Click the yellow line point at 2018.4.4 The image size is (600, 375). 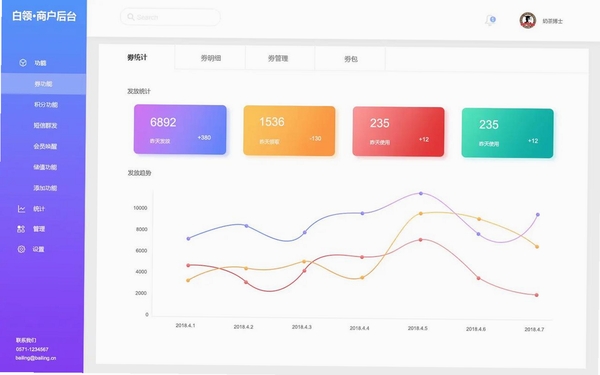362,278
